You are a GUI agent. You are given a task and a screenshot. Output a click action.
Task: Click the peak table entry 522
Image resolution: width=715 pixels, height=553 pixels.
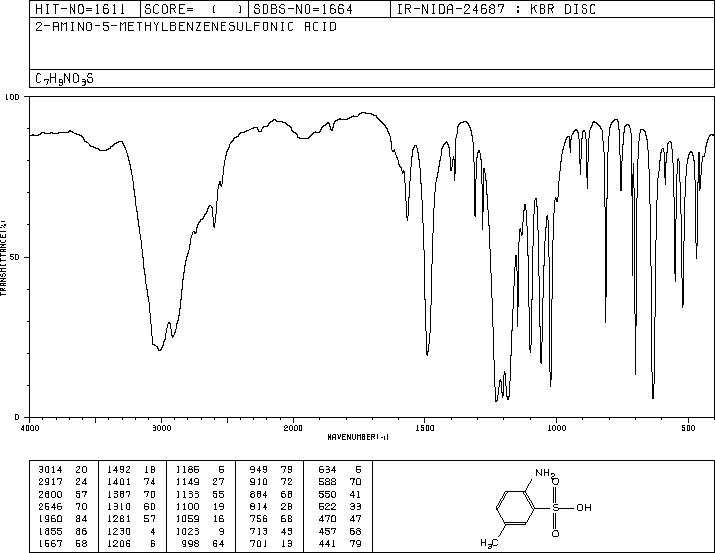pyautogui.click(x=327, y=506)
